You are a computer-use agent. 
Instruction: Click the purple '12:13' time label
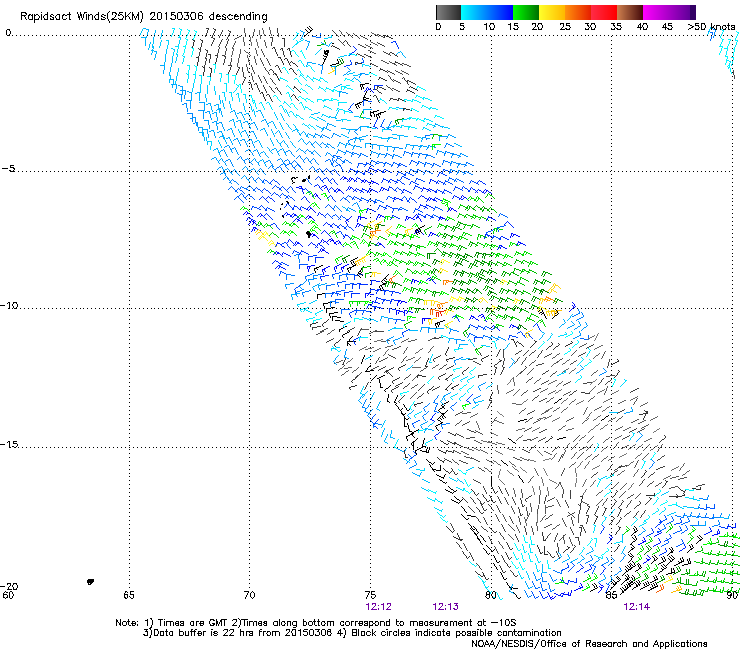[x=446, y=607]
